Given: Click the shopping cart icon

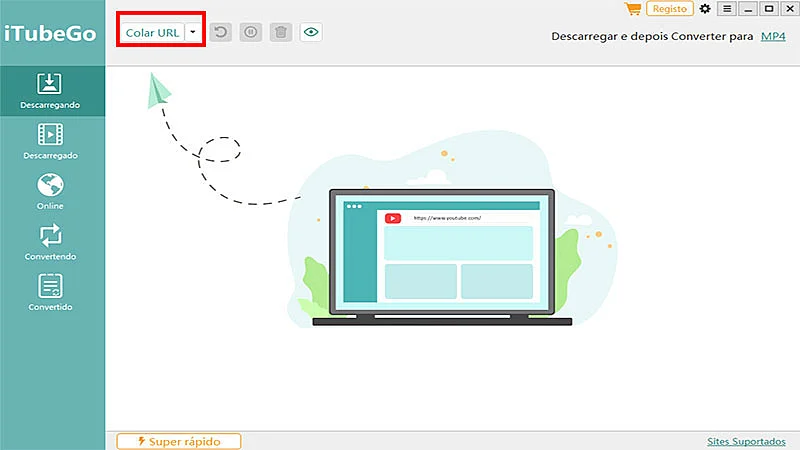Looking at the screenshot, I should 632,9.
